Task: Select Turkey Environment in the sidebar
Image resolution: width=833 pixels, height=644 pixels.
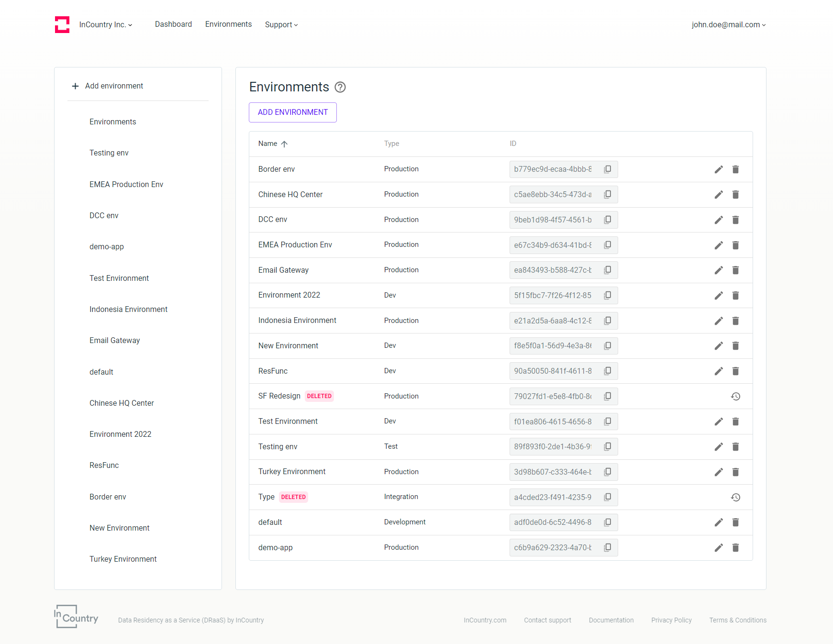Action: click(123, 559)
